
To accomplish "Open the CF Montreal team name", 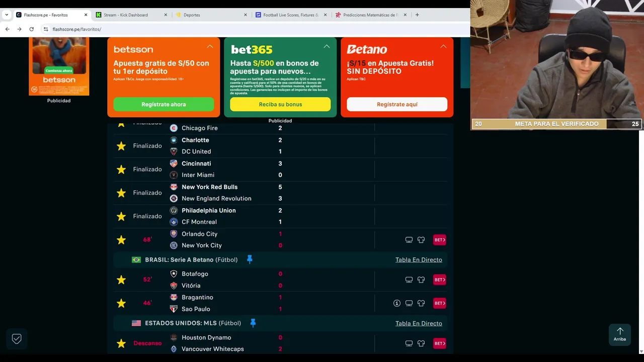I will (199, 222).
